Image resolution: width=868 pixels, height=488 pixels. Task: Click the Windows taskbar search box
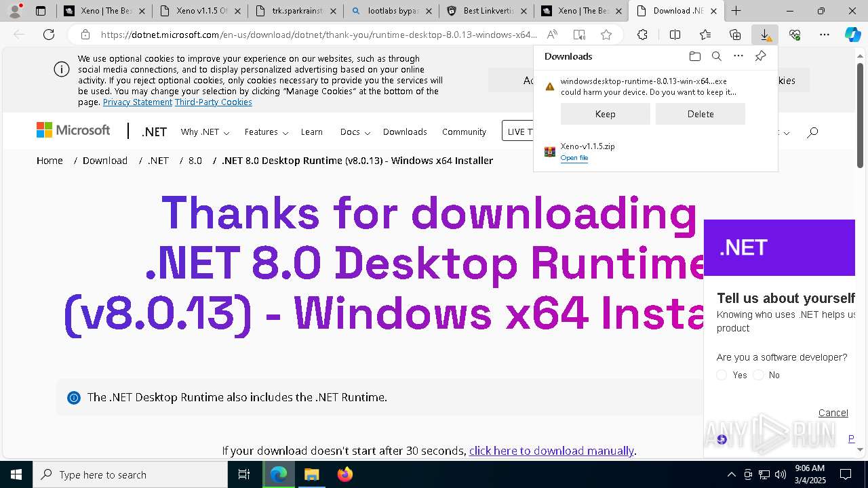click(x=130, y=474)
